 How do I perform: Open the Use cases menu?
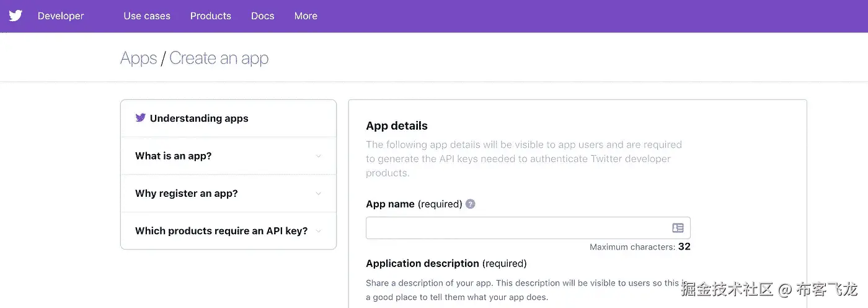(147, 16)
